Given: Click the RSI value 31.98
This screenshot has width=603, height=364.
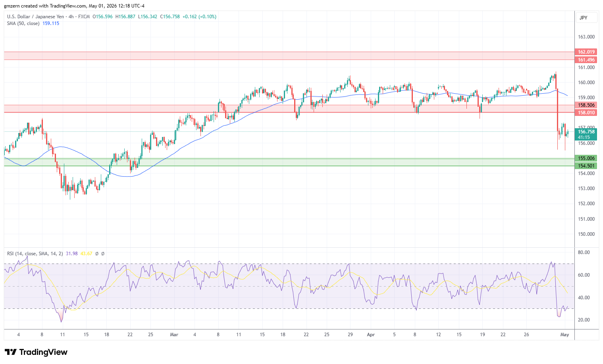Looking at the screenshot, I should tap(72, 253).
